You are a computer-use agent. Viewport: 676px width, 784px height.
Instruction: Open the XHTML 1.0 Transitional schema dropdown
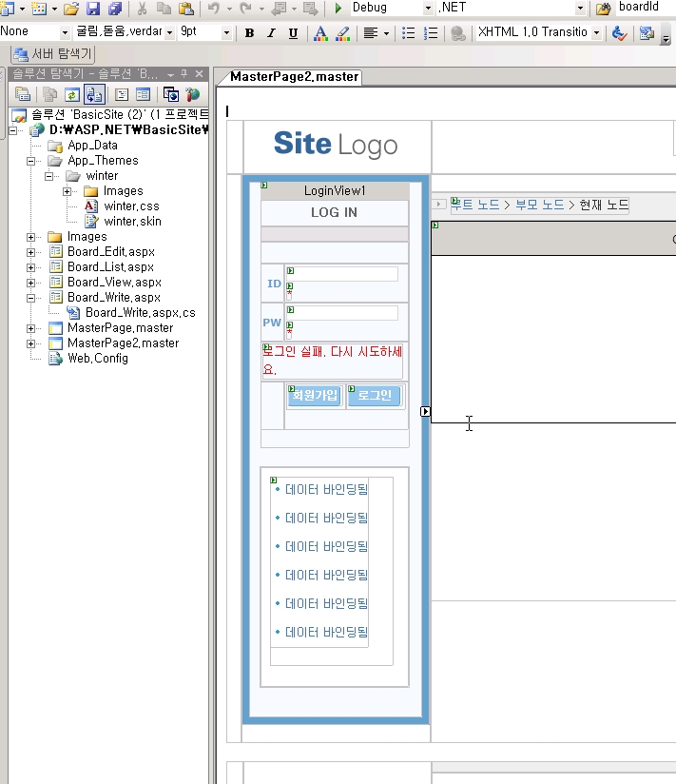(x=596, y=33)
